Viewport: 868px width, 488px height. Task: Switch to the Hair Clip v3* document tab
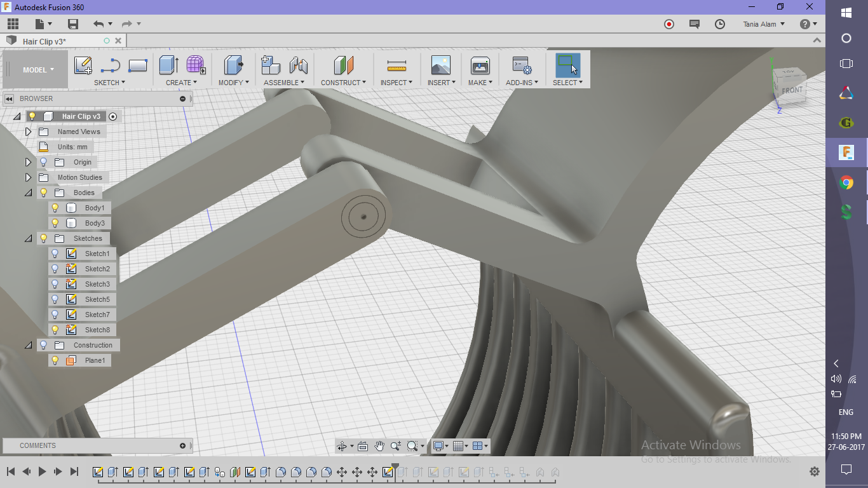(x=44, y=41)
